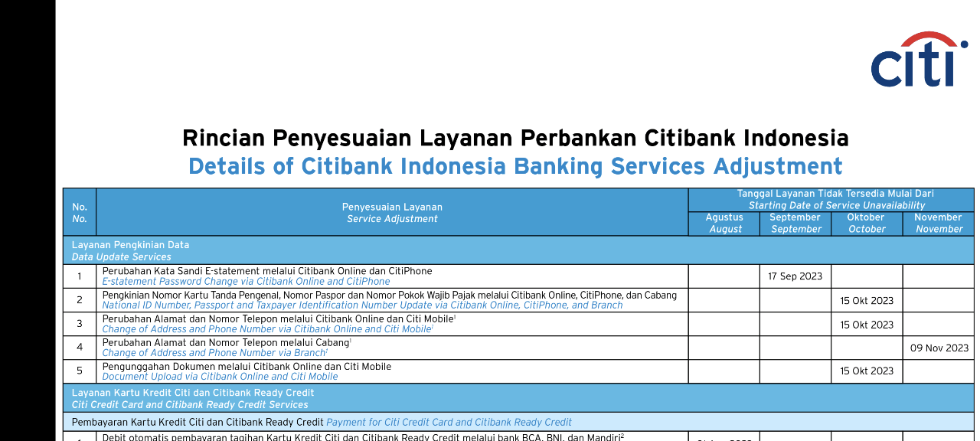Click the 'September' month header
This screenshot has width=980, height=441.
(x=795, y=223)
